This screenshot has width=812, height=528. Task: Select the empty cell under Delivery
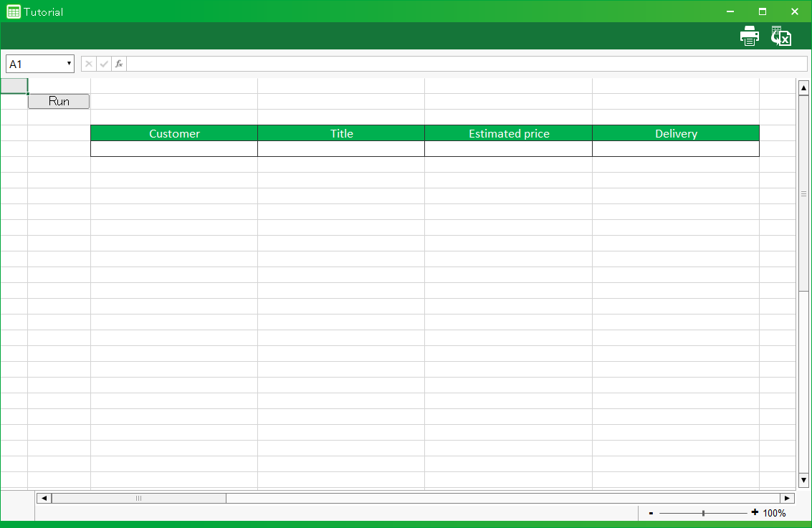(x=675, y=149)
